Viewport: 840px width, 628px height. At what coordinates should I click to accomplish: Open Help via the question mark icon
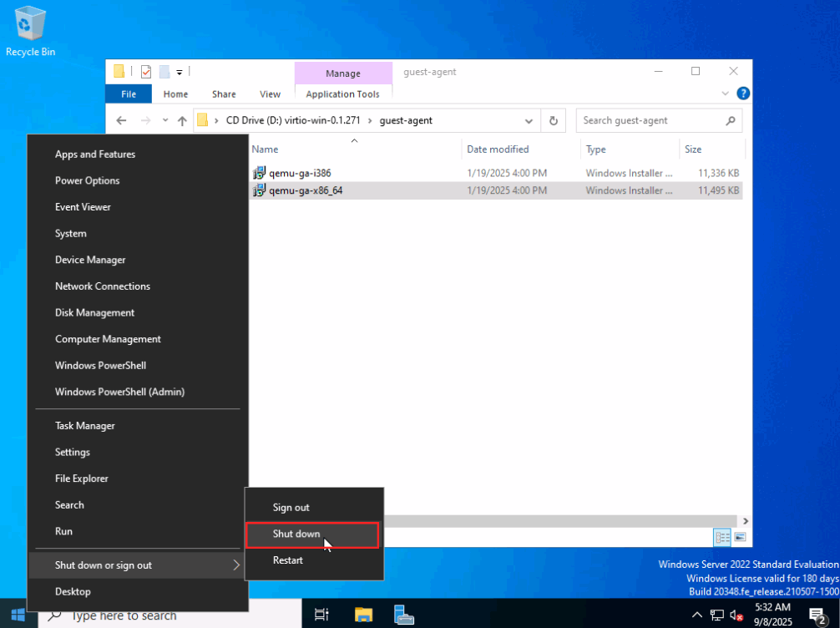tap(742, 93)
